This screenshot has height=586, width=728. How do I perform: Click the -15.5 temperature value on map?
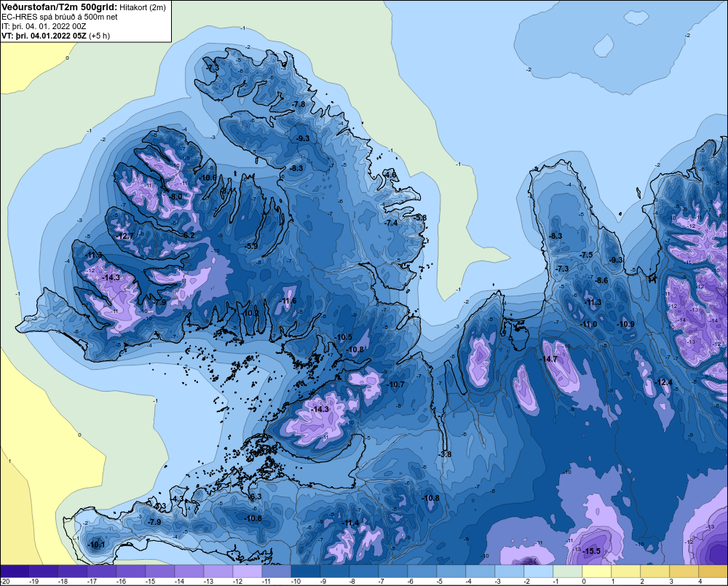click(x=591, y=551)
